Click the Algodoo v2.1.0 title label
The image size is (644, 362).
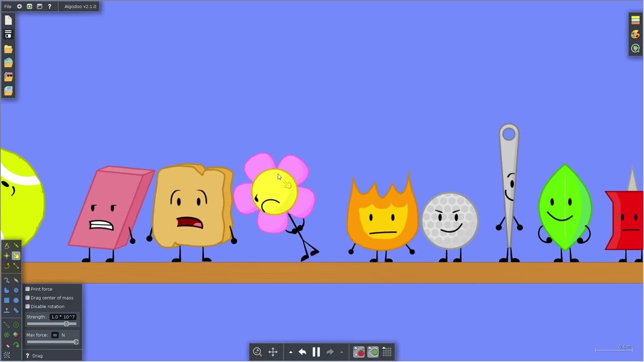pyautogui.click(x=80, y=7)
